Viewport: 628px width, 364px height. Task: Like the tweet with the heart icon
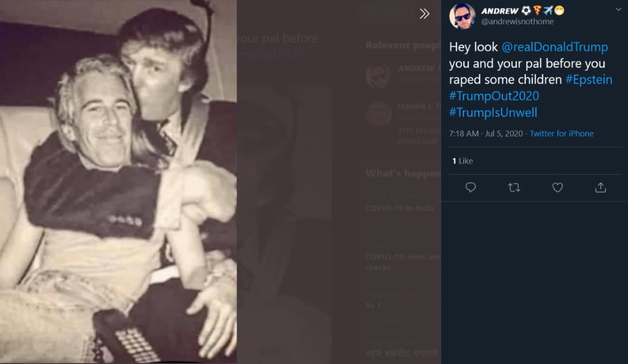[557, 187]
